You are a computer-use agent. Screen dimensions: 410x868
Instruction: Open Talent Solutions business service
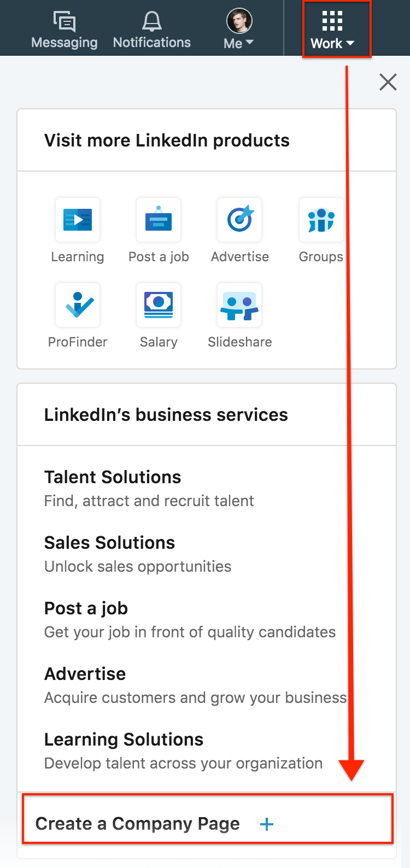tap(112, 477)
